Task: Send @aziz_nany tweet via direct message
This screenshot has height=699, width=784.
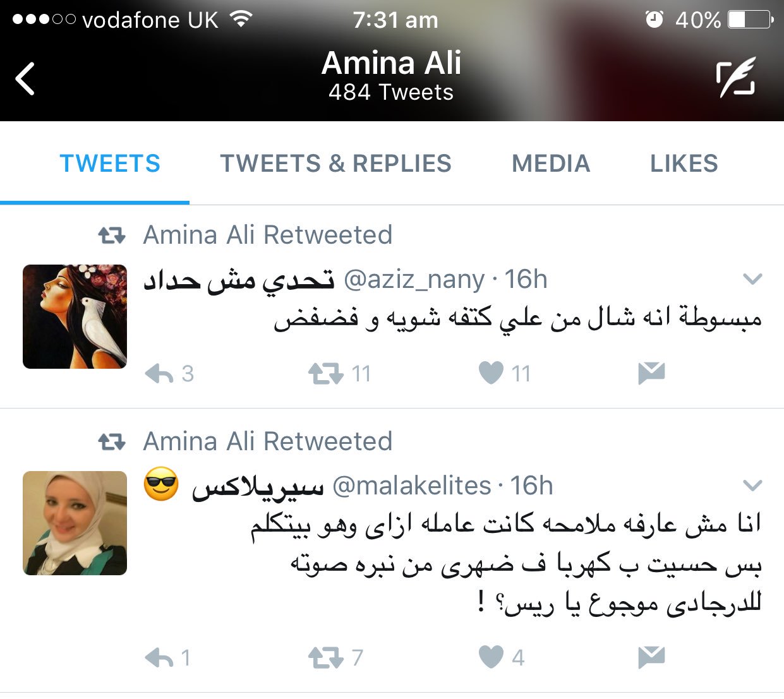Action: [x=651, y=373]
